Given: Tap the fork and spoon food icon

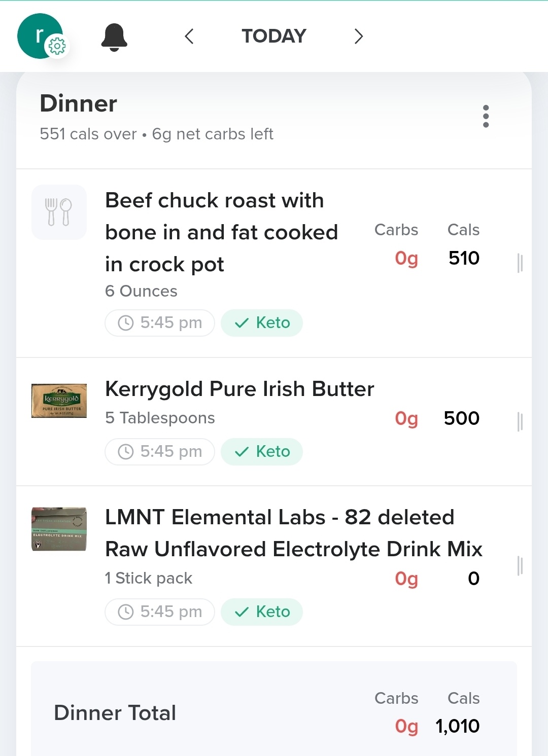Looking at the screenshot, I should [59, 212].
